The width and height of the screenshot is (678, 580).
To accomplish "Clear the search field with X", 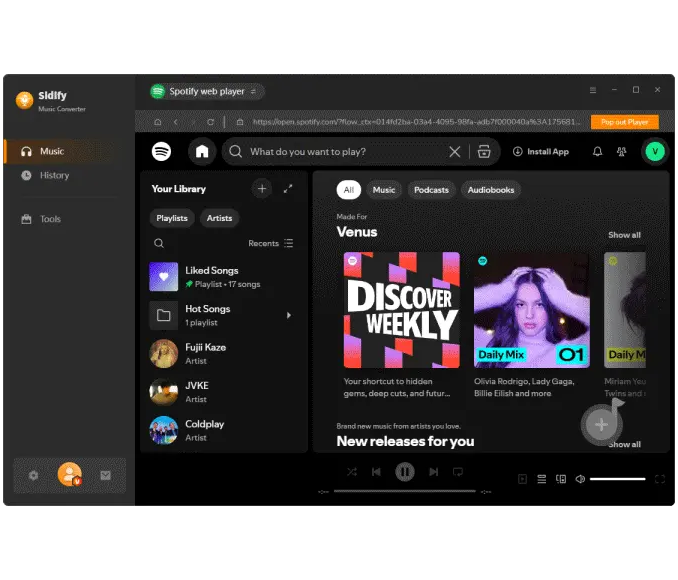I will pos(454,151).
